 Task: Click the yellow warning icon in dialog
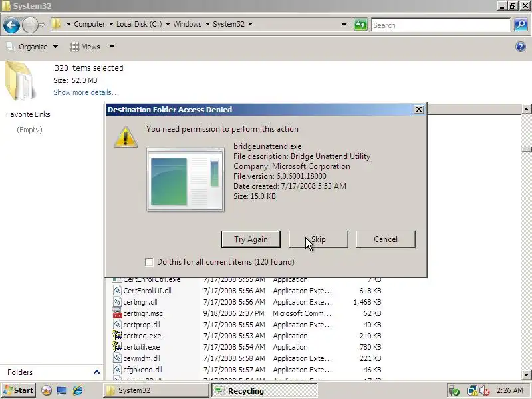(126, 137)
